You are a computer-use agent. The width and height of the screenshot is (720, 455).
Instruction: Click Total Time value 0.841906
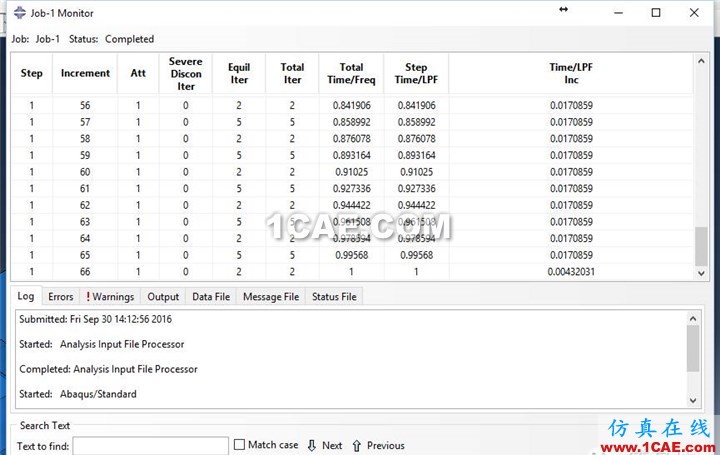coord(352,106)
